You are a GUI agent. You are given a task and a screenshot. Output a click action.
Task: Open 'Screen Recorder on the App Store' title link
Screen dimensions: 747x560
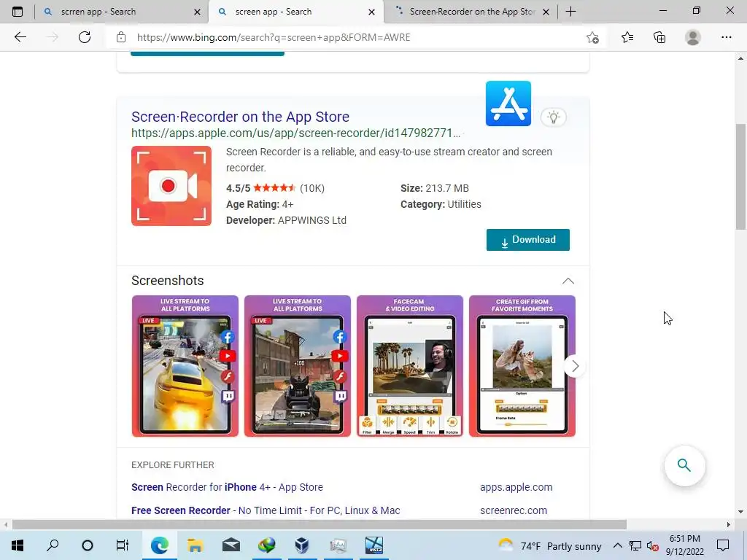[x=240, y=117]
